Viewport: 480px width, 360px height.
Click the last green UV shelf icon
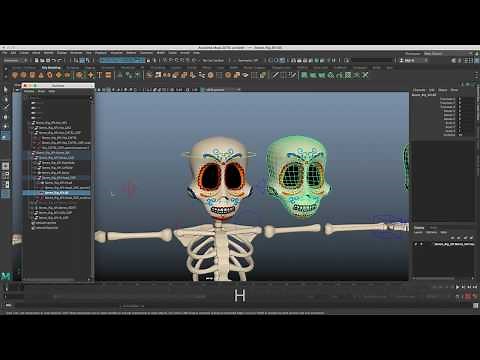coord(365,75)
